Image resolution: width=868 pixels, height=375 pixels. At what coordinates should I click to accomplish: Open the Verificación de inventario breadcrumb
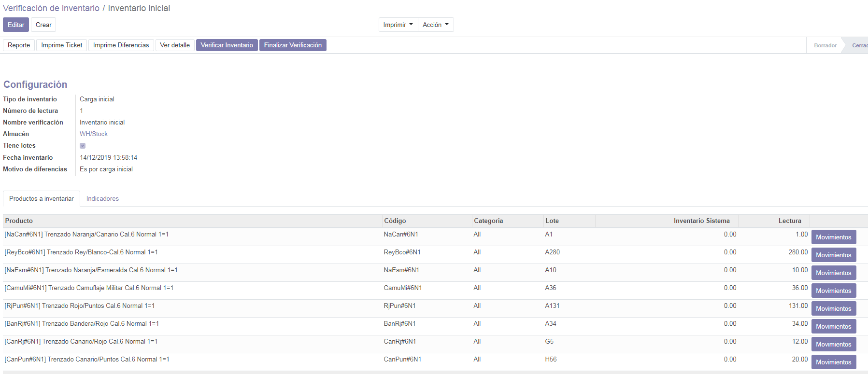pos(51,8)
